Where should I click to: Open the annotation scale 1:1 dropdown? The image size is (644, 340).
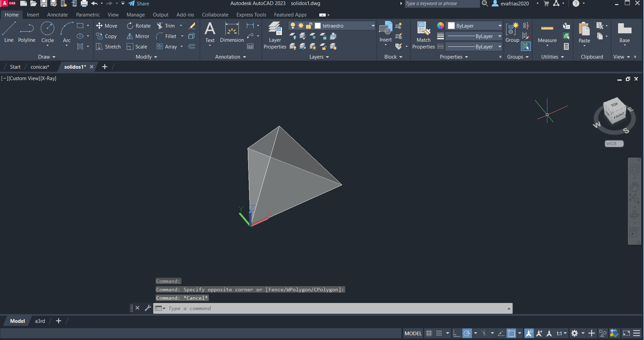(561, 333)
